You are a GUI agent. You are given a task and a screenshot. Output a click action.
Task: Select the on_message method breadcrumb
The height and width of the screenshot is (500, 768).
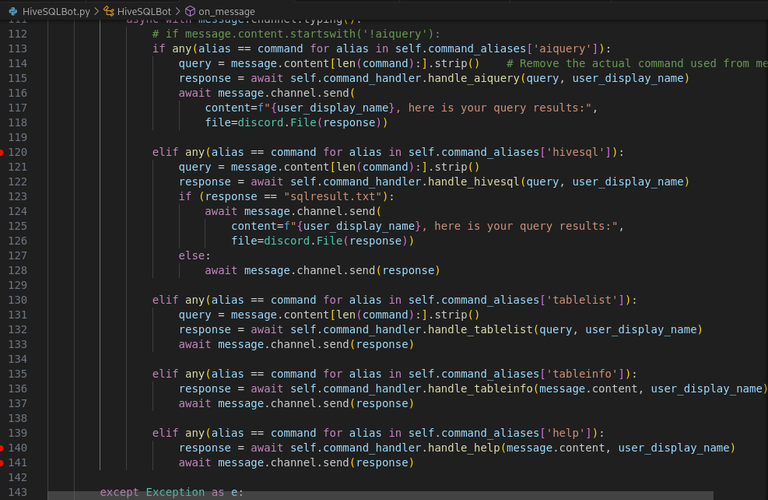[x=226, y=11]
